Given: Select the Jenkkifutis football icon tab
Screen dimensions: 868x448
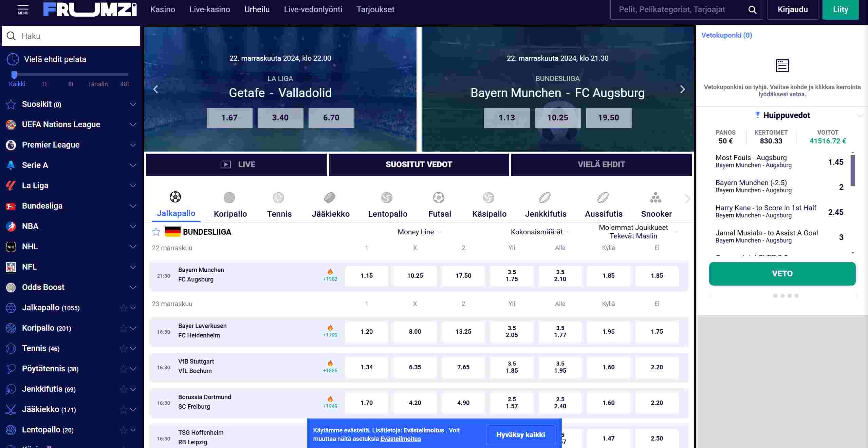Looking at the screenshot, I should 545,197.
